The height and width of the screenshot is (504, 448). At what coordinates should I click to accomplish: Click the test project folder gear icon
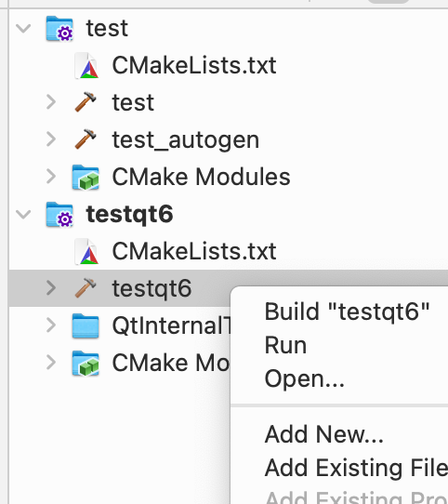click(x=59, y=29)
